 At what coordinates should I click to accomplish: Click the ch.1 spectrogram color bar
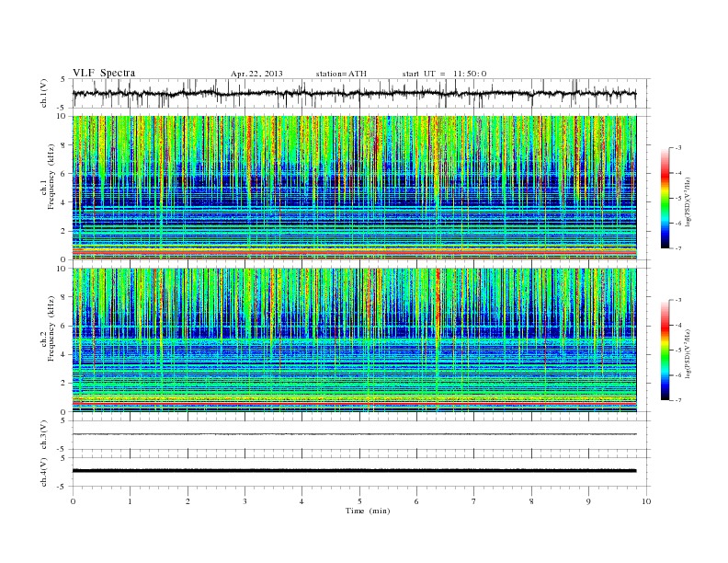click(665, 198)
